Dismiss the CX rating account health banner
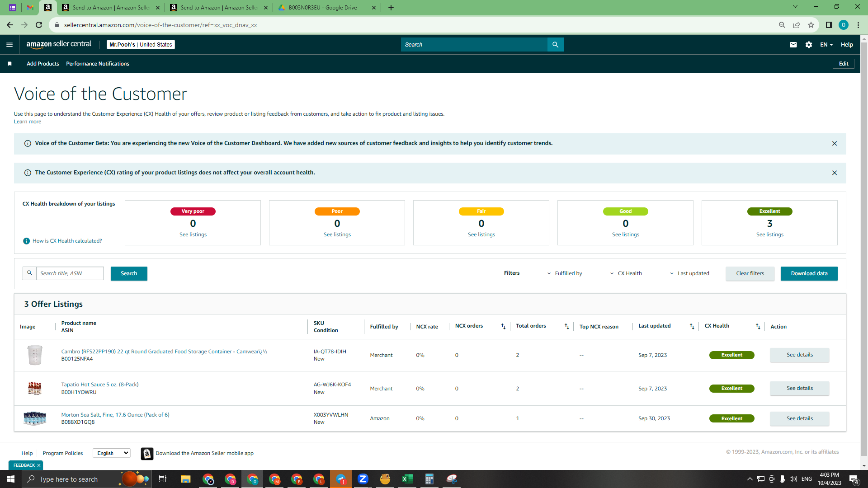 pyautogui.click(x=835, y=173)
